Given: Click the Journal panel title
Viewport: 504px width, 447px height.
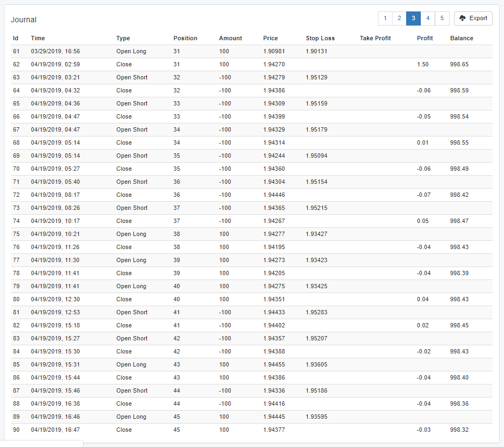Looking at the screenshot, I should [x=23, y=20].
